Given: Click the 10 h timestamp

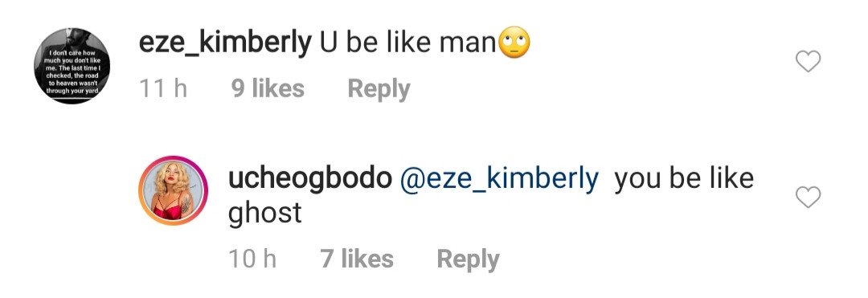Looking at the screenshot, I should pyautogui.click(x=252, y=259).
